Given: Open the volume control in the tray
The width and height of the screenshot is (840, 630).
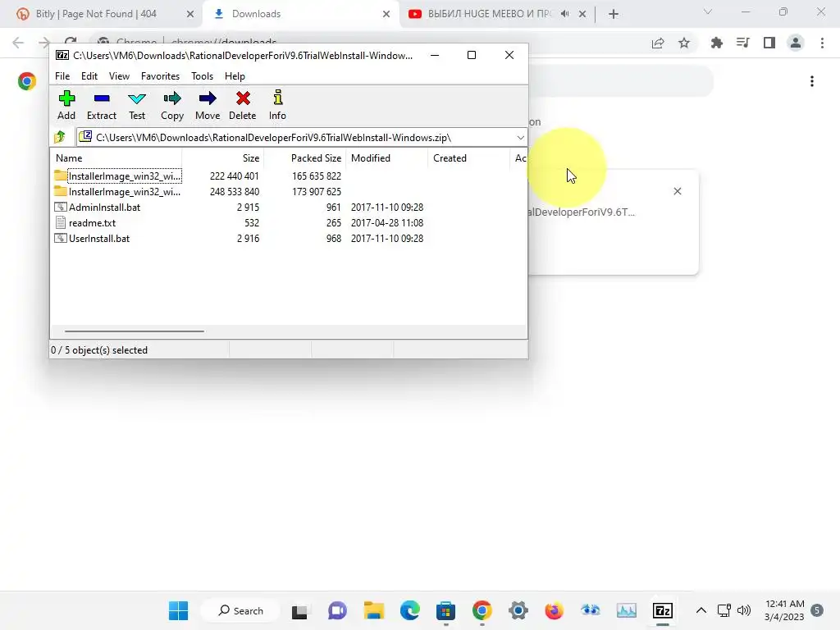Looking at the screenshot, I should [x=743, y=610].
